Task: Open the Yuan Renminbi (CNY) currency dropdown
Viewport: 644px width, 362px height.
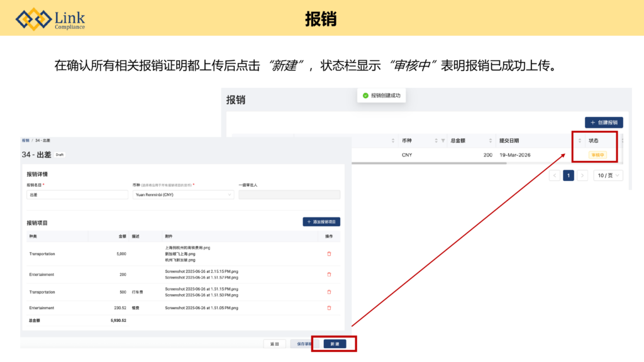Action: (184, 195)
